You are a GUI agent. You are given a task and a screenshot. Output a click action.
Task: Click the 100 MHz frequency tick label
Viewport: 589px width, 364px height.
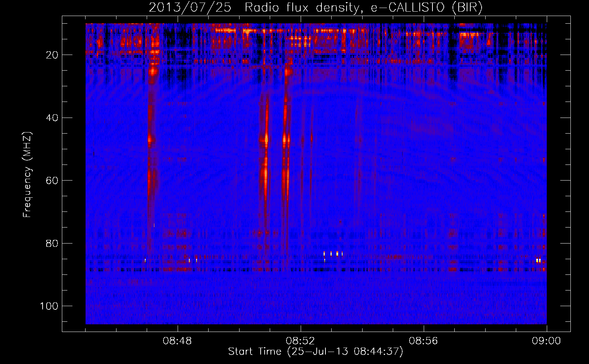pyautogui.click(x=49, y=306)
